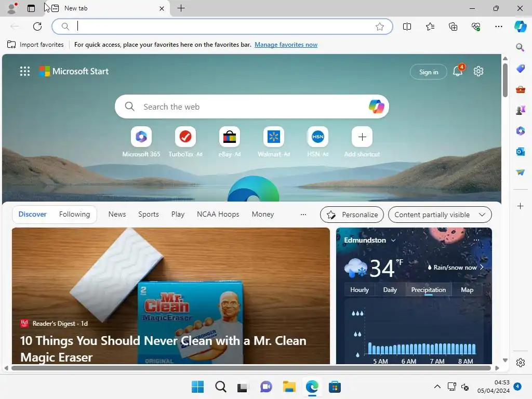The image size is (532, 399).
Task: Open the Edge profile icon
Action: [x=12, y=8]
